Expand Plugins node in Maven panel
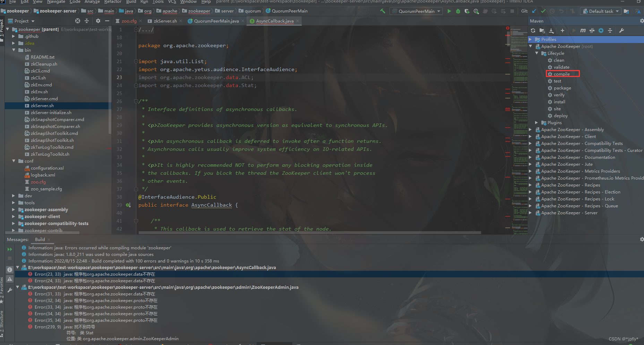 point(537,123)
